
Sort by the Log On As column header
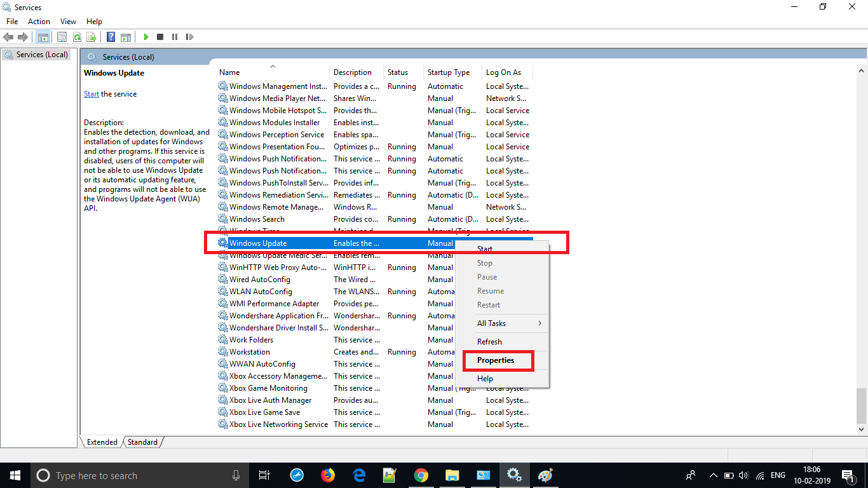coord(507,72)
